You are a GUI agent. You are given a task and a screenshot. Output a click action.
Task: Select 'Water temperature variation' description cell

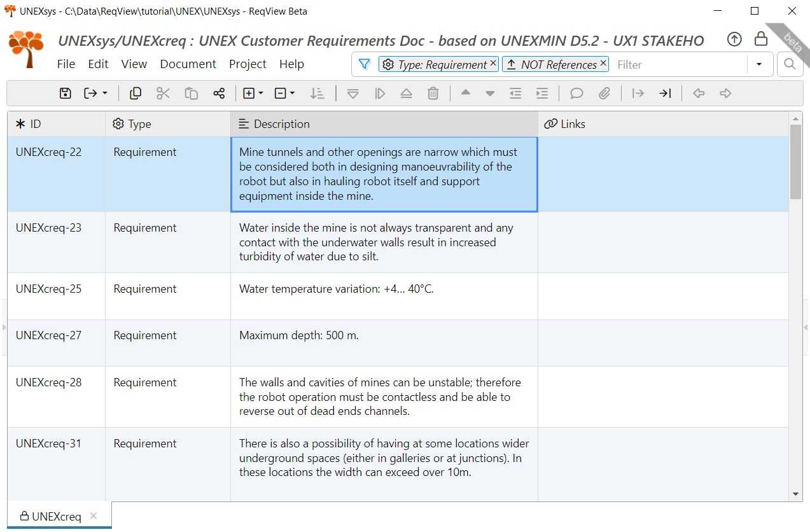pyautogui.click(x=384, y=297)
